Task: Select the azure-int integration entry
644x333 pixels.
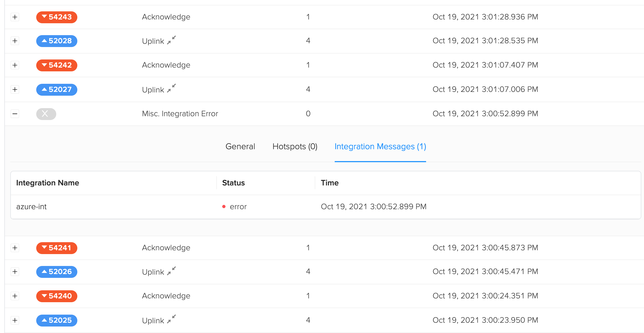Action: click(x=31, y=206)
